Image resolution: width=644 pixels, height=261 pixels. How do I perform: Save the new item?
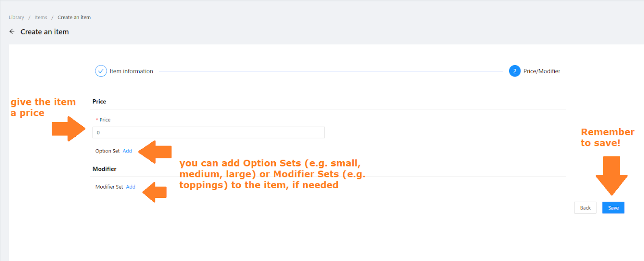click(613, 208)
